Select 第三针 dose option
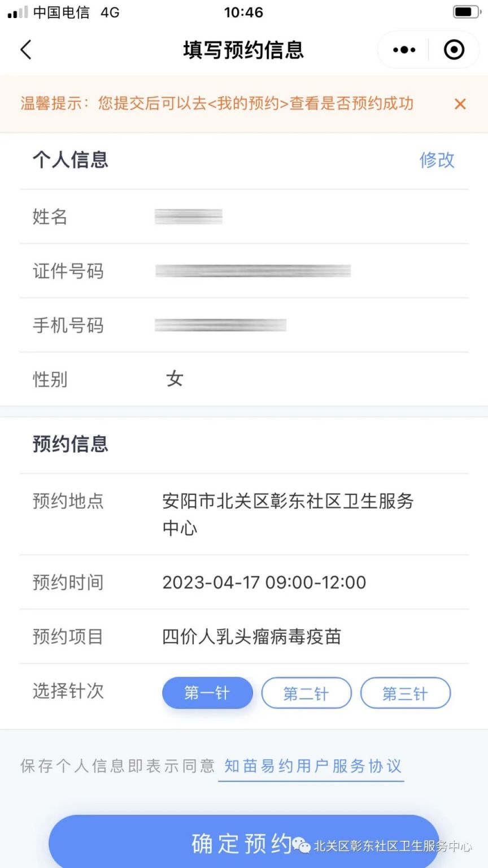This screenshot has width=488, height=868. (x=405, y=693)
